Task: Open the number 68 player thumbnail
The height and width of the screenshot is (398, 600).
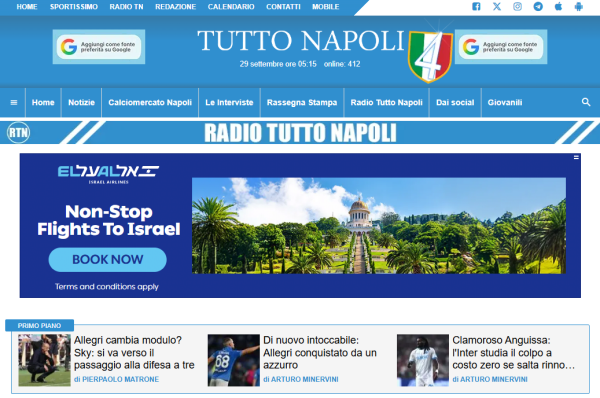Action: (233, 360)
